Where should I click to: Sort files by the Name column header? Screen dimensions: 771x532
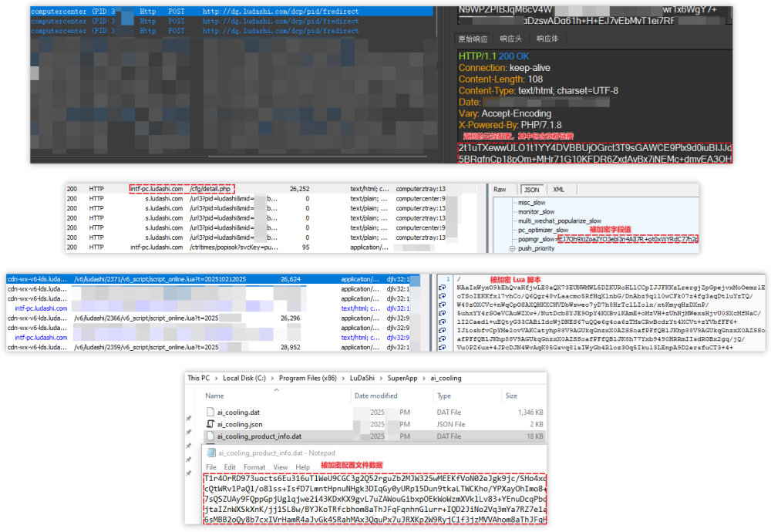(x=214, y=396)
